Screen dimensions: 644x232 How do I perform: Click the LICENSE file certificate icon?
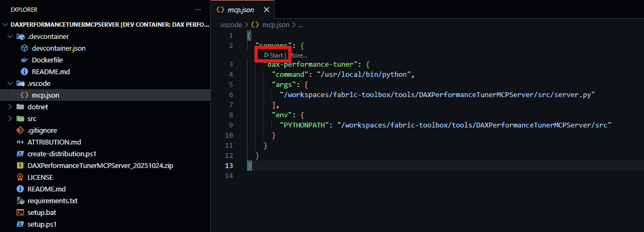(20, 177)
